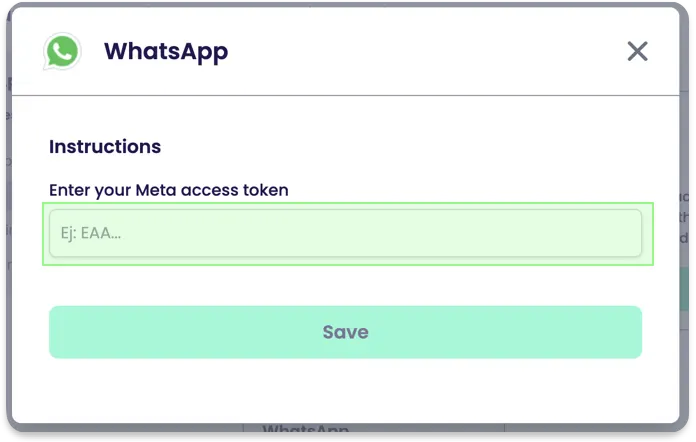Click the Instructions heading
This screenshot has height=442, width=696.
tap(105, 146)
